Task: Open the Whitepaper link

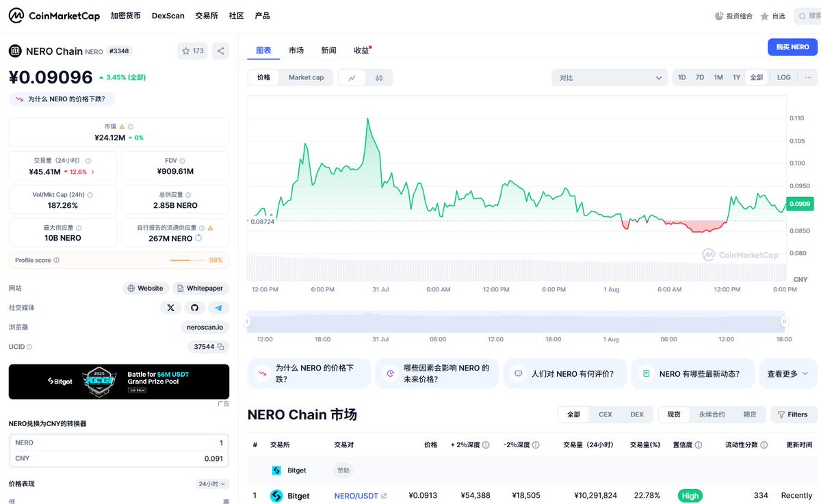Action: tap(200, 288)
